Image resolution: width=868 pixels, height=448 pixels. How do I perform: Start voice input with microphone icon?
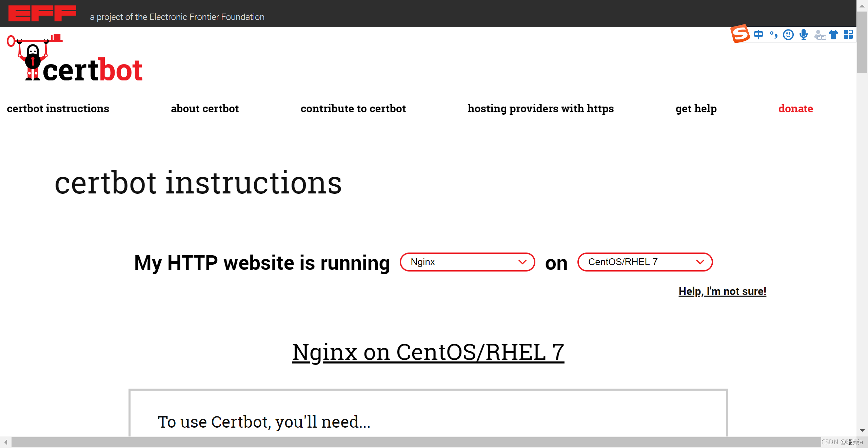coord(803,34)
